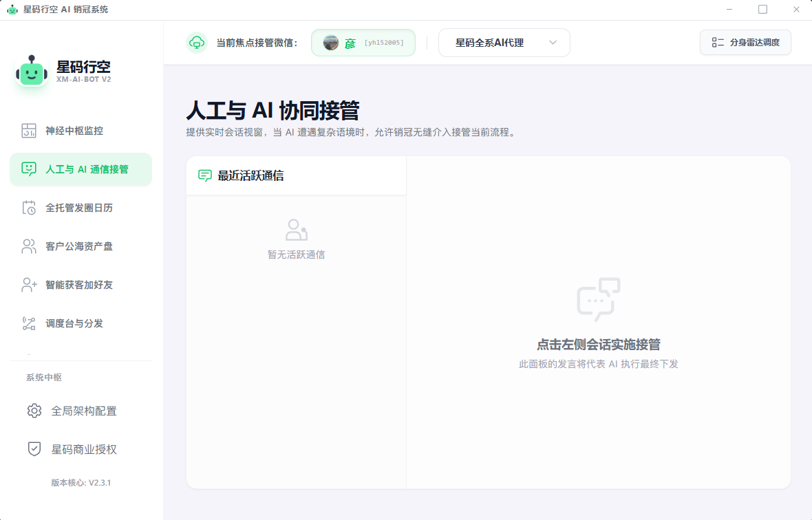Click the 版本核心: V2.3.1 version label
The height and width of the screenshot is (520, 812).
click(x=81, y=483)
